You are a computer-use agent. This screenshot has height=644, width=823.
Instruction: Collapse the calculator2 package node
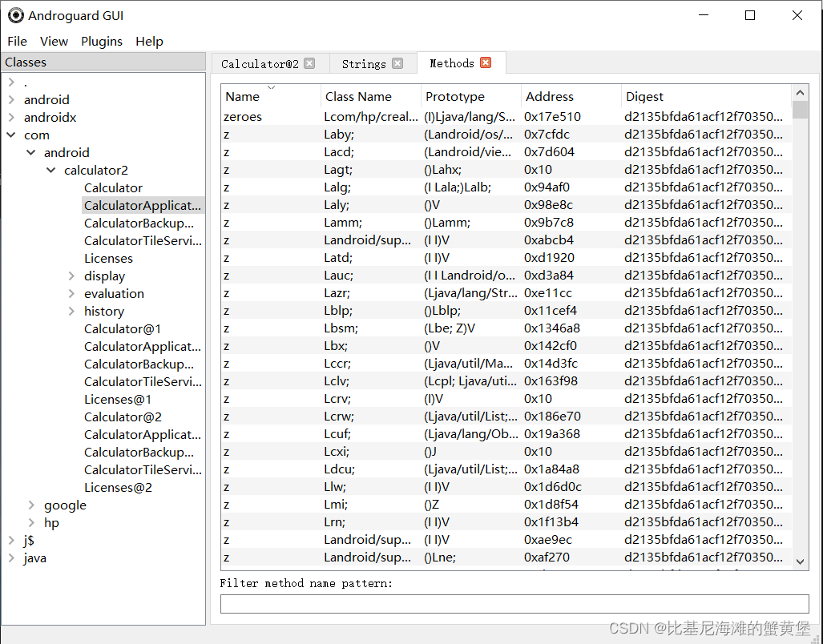(50, 170)
